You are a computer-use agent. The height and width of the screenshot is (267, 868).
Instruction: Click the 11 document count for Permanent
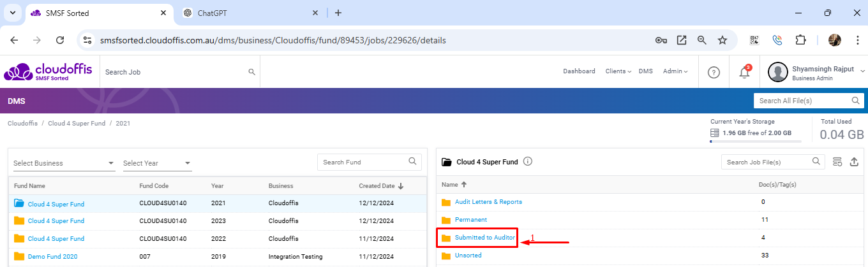(x=765, y=220)
